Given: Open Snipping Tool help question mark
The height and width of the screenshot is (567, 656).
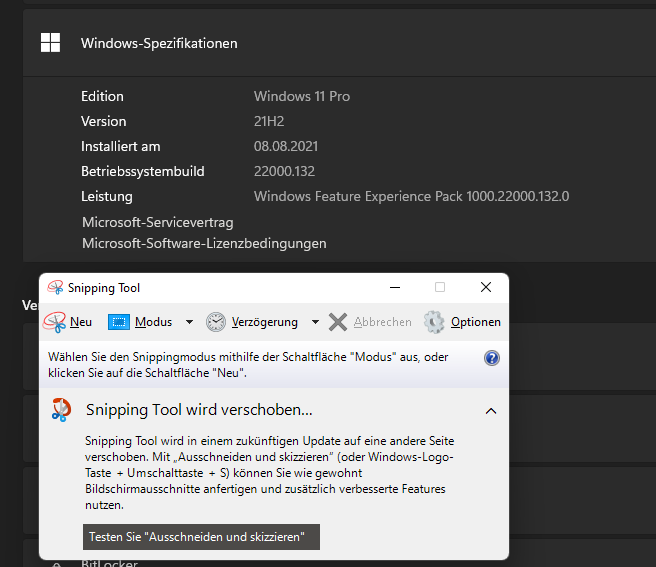Looking at the screenshot, I should pos(492,358).
